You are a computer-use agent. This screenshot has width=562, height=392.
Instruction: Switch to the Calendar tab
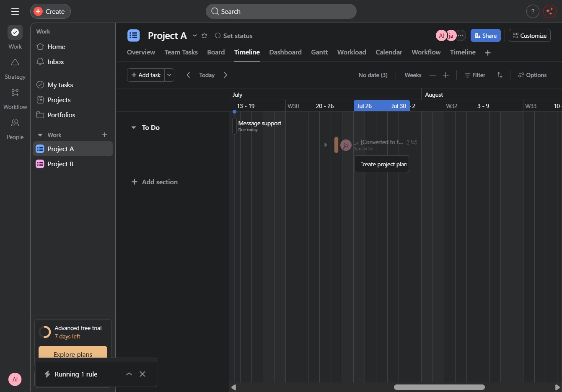point(389,52)
